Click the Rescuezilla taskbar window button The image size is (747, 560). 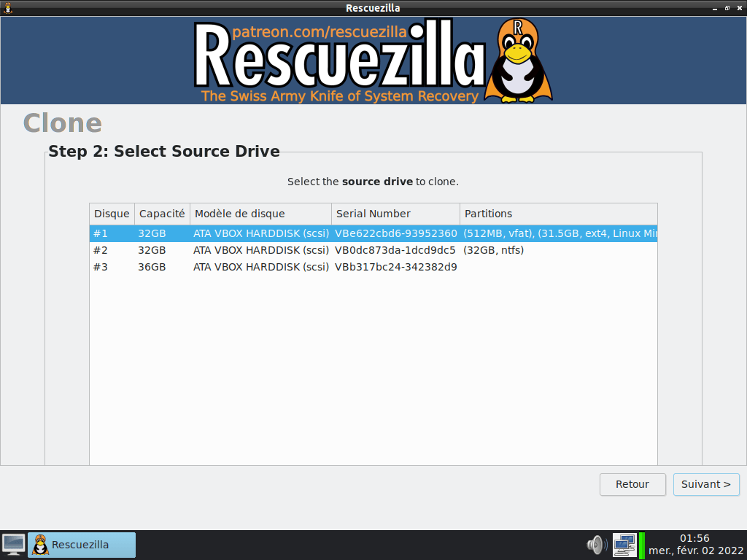pos(82,545)
